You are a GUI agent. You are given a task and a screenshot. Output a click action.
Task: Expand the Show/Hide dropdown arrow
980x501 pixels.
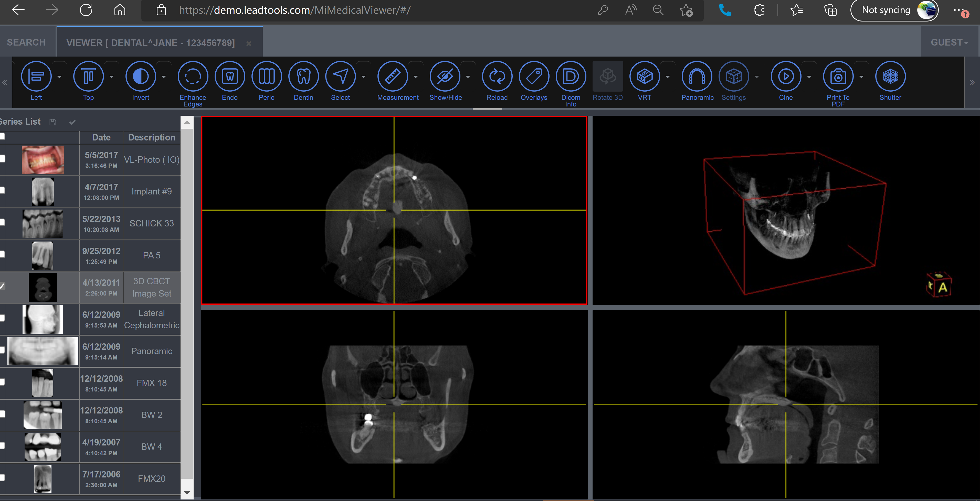[468, 77]
